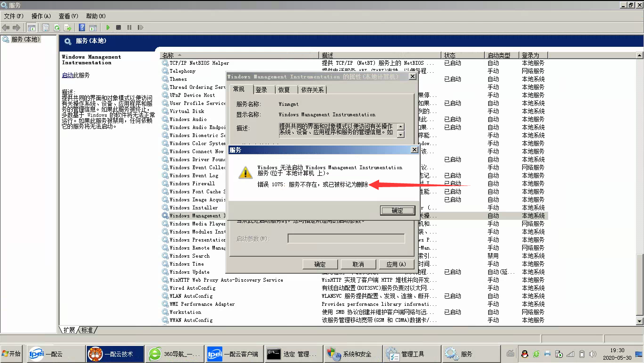Screen dimensions: 644x363
Task: Sort by the 启动类型 column header
Action: (501, 55)
